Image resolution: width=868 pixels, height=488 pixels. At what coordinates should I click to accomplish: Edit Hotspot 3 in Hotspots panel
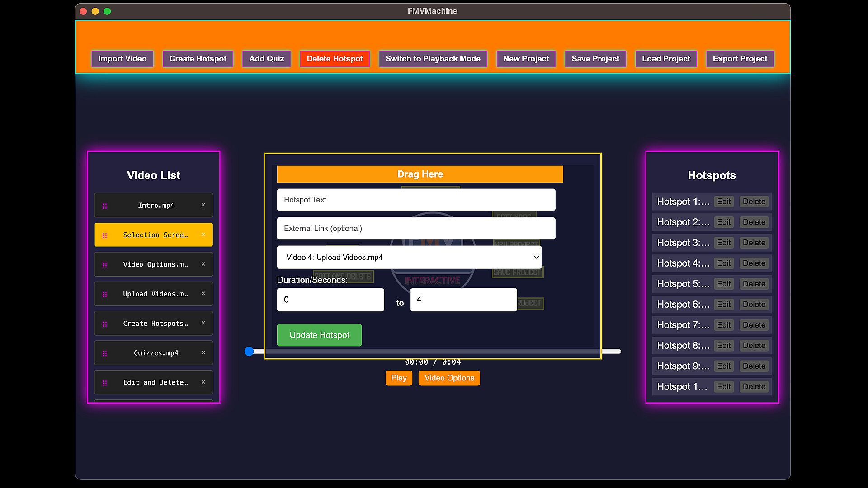coord(723,243)
